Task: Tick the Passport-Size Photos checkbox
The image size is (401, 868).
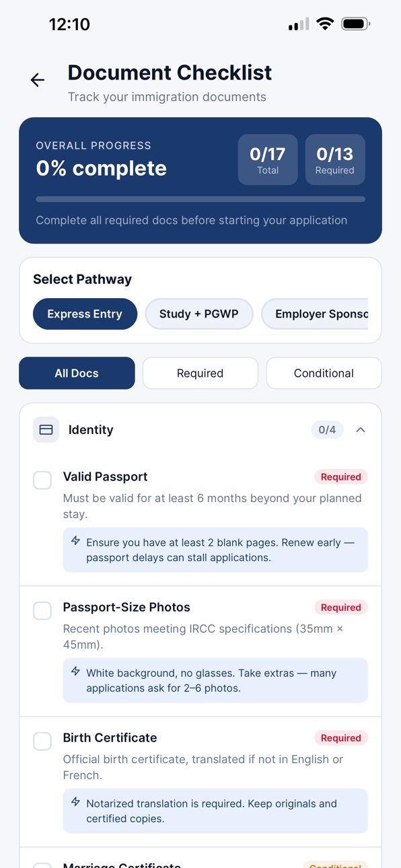Action: (x=42, y=610)
